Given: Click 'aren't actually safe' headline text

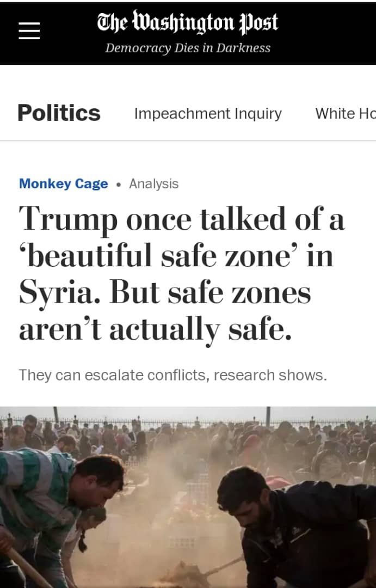Looking at the screenshot, I should point(155,329).
